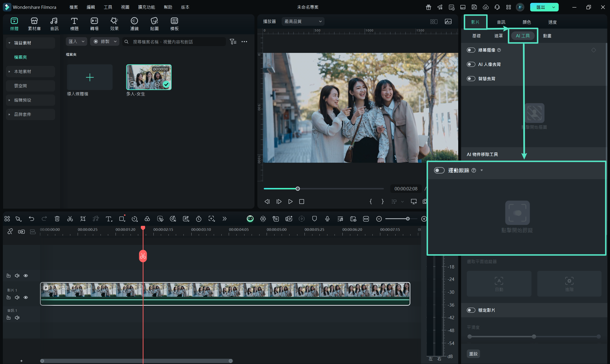Click the green AI copilot face icon
This screenshot has width=610, height=364.
pos(250,218)
